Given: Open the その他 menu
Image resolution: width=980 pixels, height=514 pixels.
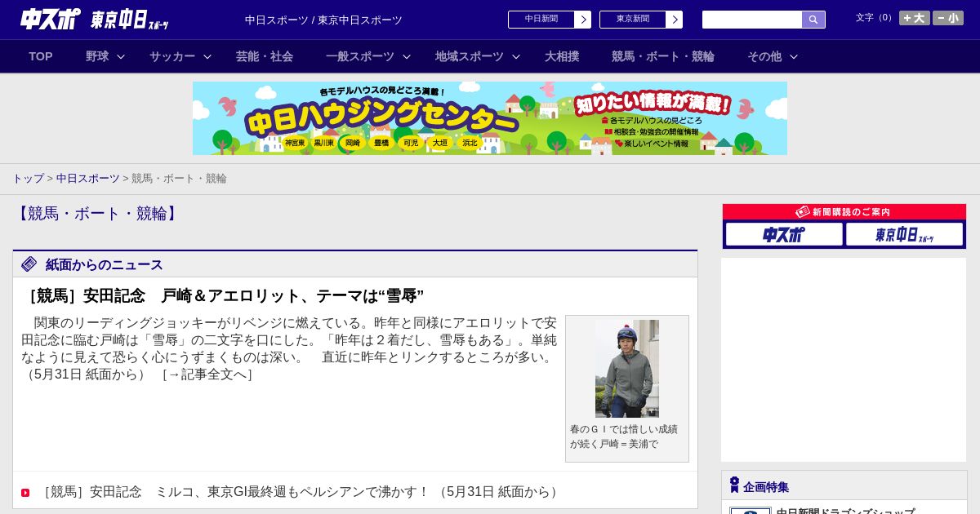Looking at the screenshot, I should (x=764, y=56).
